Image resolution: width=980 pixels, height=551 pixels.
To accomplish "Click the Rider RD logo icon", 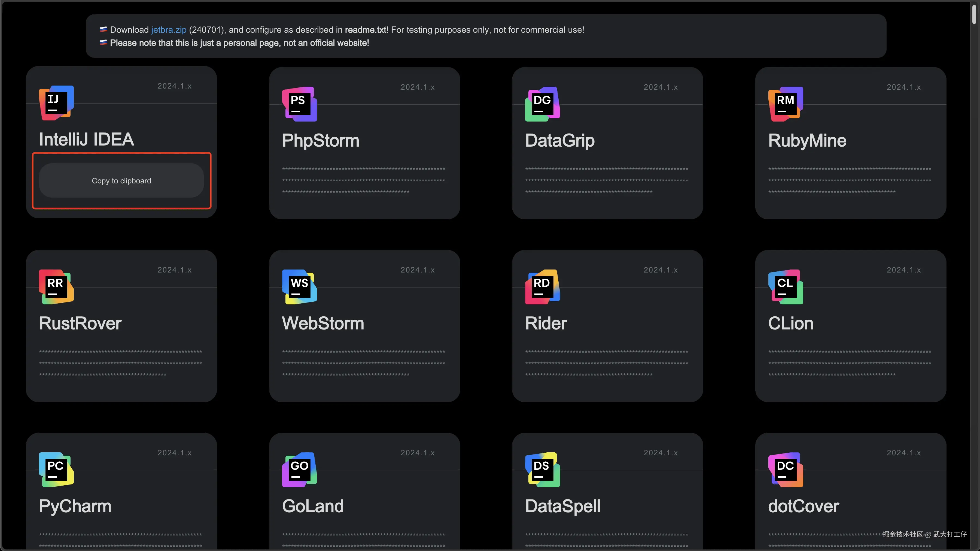I will [543, 286].
